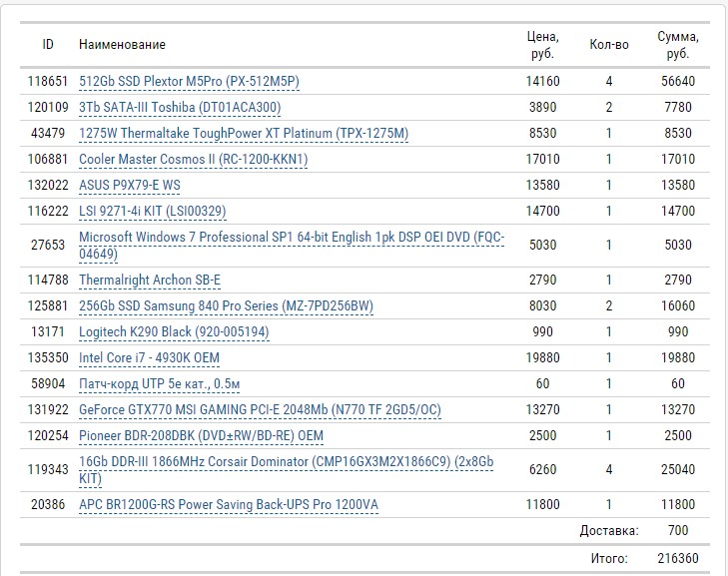Select ID cell 120109
The width and height of the screenshot is (728, 576).
(48, 107)
